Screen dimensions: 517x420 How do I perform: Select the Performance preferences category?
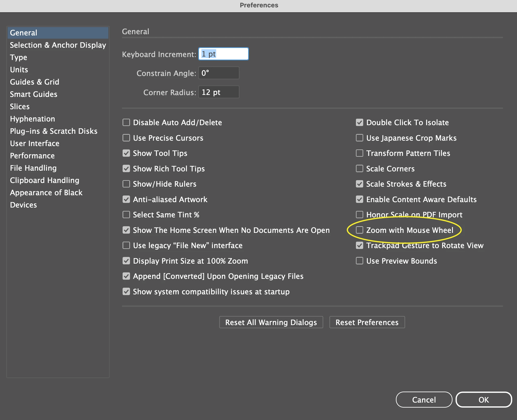32,156
